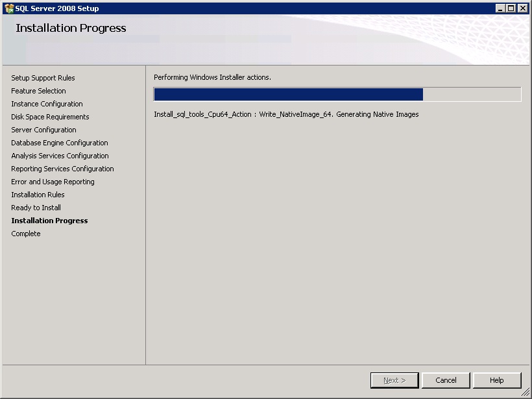Select Database Engine Configuration step
The image size is (532, 399).
[60, 143]
